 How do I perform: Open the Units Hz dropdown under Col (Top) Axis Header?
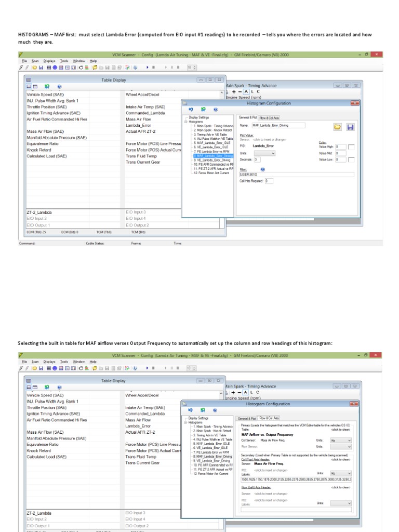pyautogui.click(x=341, y=473)
